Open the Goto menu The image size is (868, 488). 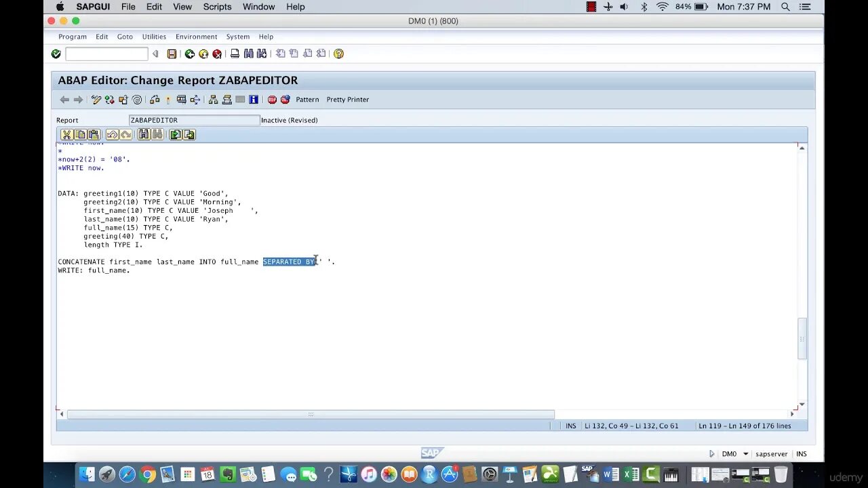pyautogui.click(x=125, y=37)
